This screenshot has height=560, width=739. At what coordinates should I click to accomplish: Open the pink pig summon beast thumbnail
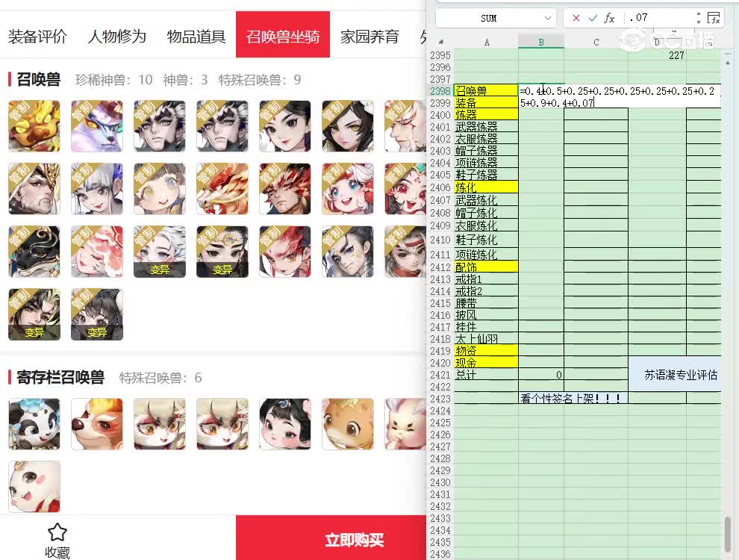(x=97, y=252)
